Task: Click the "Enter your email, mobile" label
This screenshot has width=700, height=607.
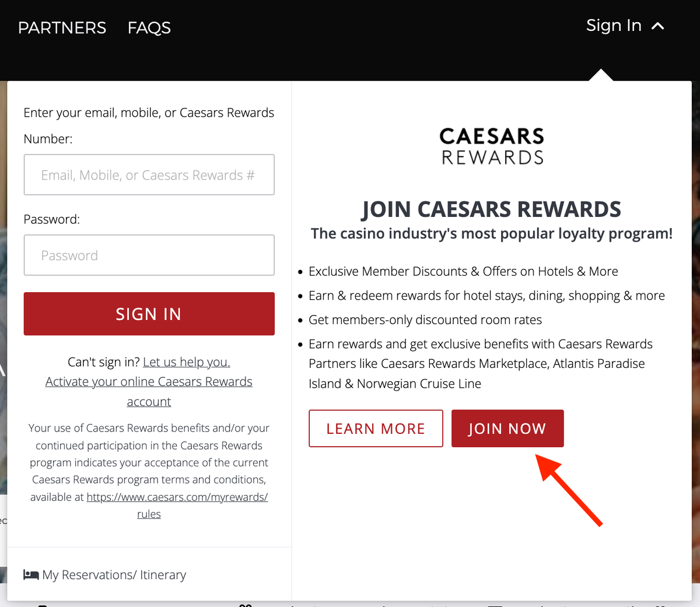Action: [x=148, y=113]
